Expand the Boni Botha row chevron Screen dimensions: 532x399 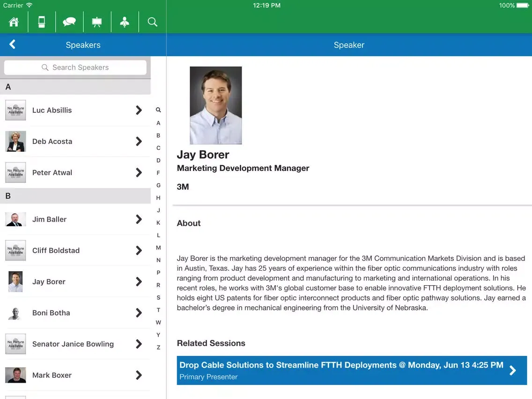(x=139, y=313)
